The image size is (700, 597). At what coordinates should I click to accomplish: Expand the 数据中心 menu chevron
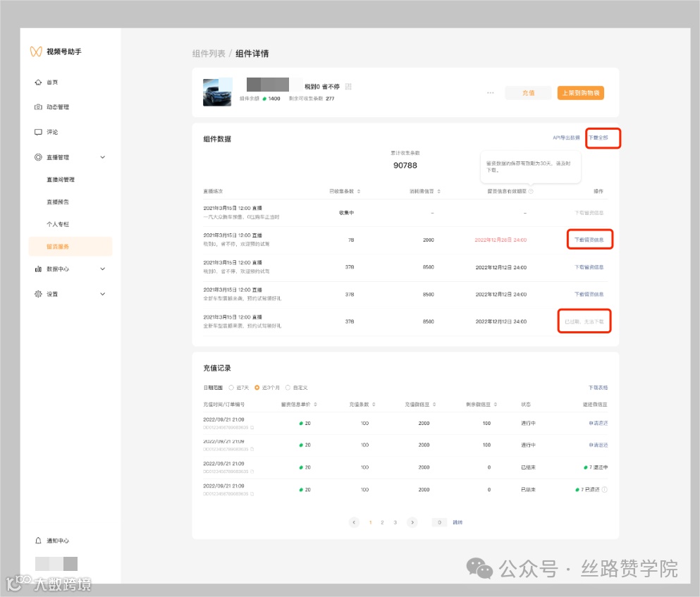pyautogui.click(x=103, y=269)
